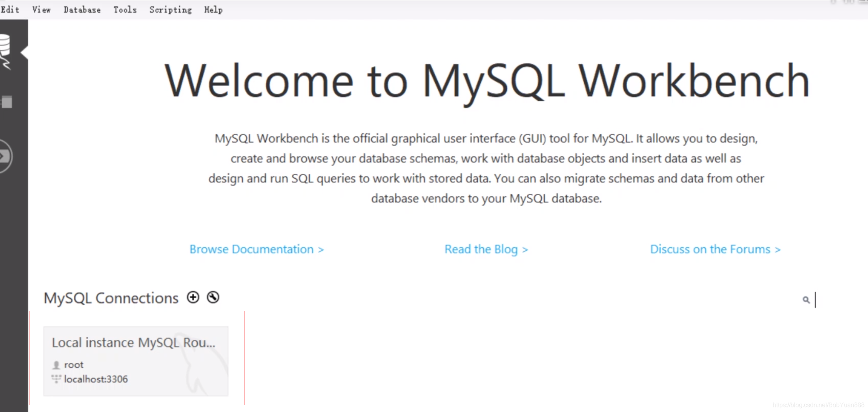868x412 pixels.
Task: Click the MySQL Connections heading
Action: click(111, 298)
